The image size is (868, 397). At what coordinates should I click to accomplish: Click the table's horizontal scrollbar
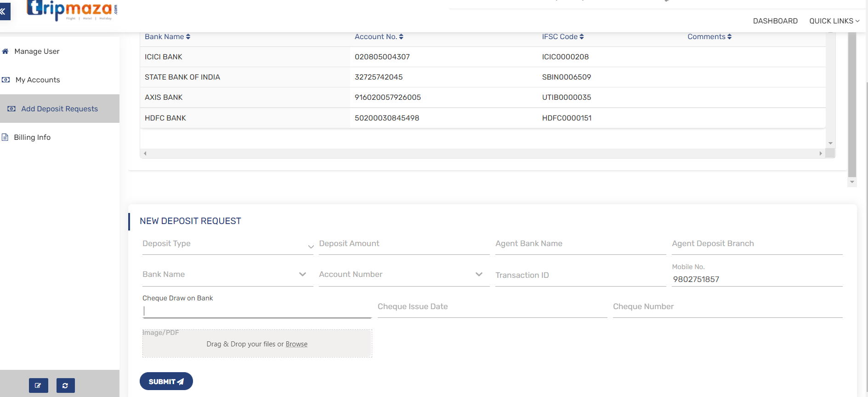[x=482, y=154]
